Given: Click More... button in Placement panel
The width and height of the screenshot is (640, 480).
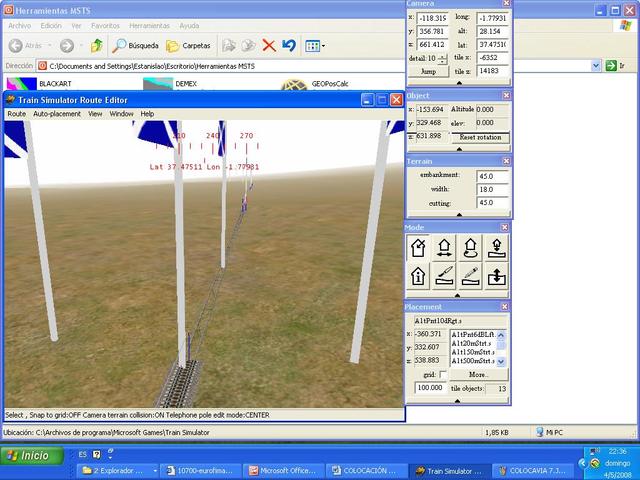Looking at the screenshot, I should [479, 374].
